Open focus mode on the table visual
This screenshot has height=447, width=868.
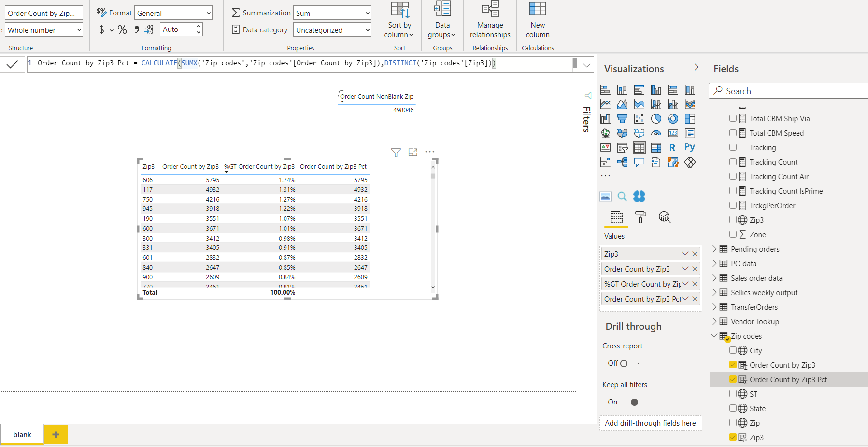(x=413, y=152)
